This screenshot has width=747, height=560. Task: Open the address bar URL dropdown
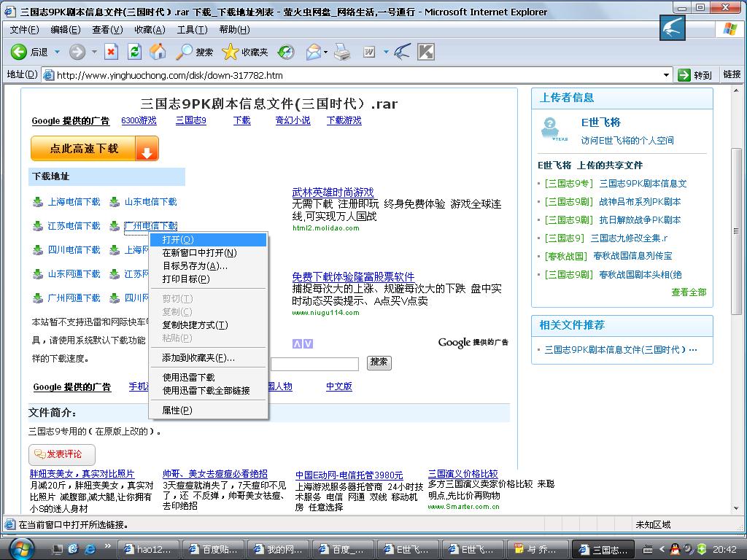click(x=666, y=74)
